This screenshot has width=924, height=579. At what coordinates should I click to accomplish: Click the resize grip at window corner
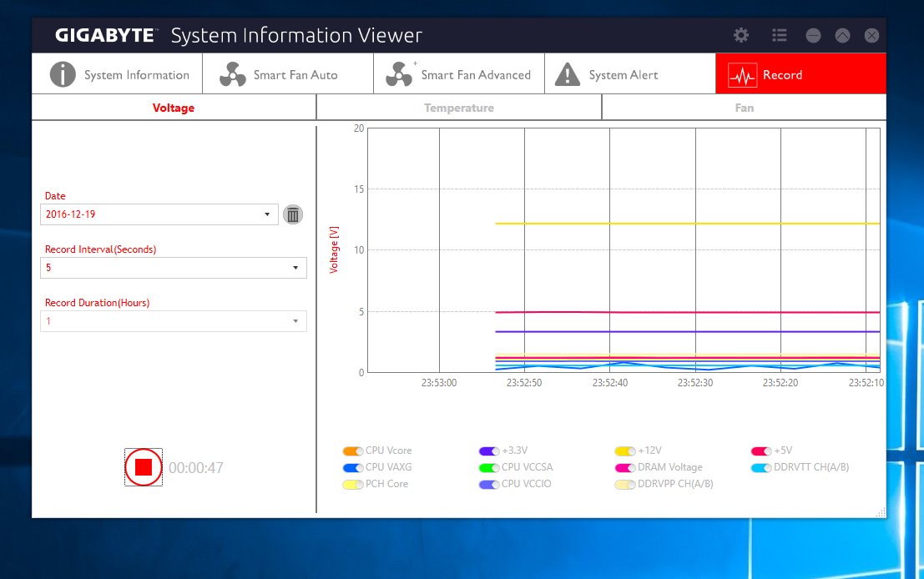pos(881,512)
